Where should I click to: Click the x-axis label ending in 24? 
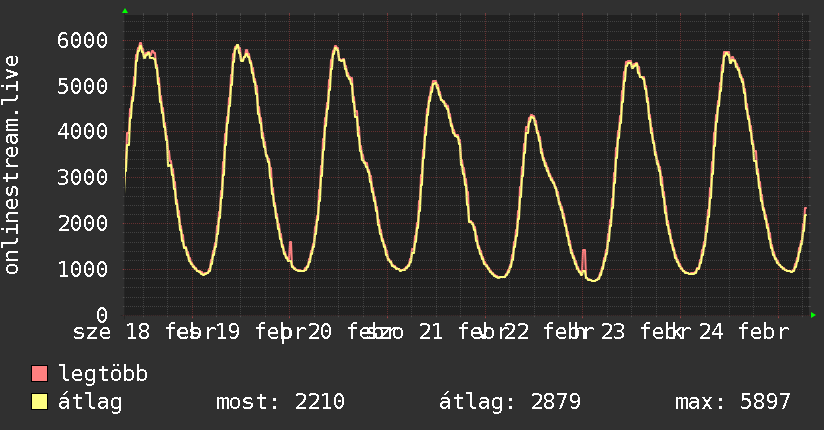click(682, 332)
